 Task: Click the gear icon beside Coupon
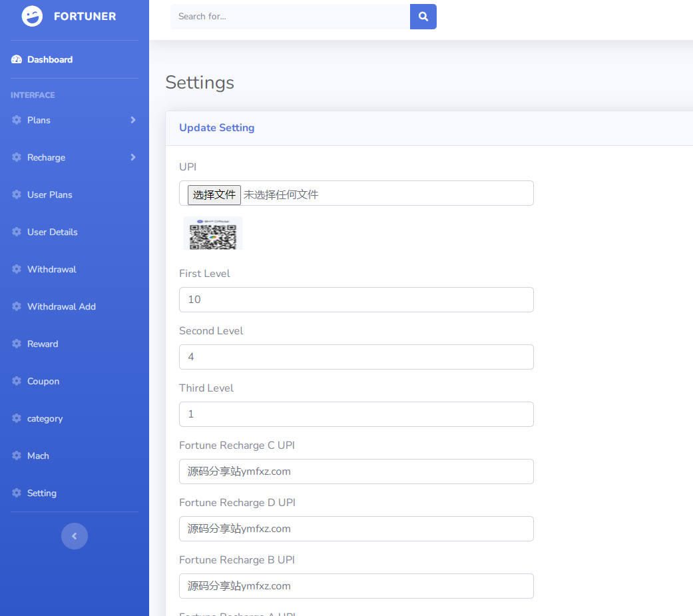click(17, 382)
